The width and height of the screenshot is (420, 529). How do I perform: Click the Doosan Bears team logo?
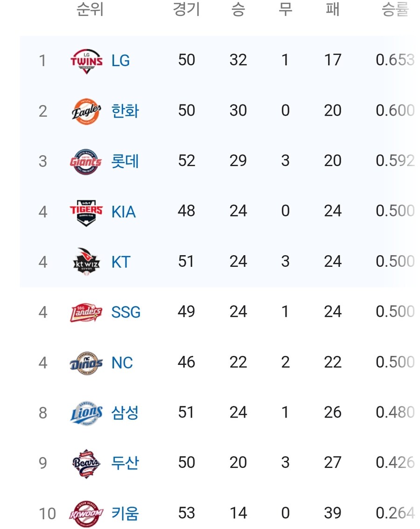click(86, 463)
